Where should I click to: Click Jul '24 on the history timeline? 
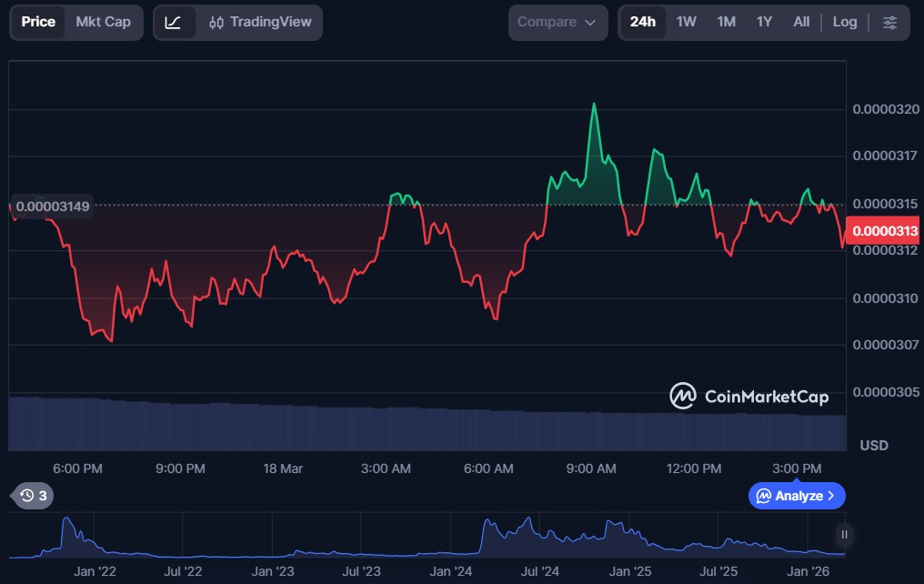pos(540,571)
